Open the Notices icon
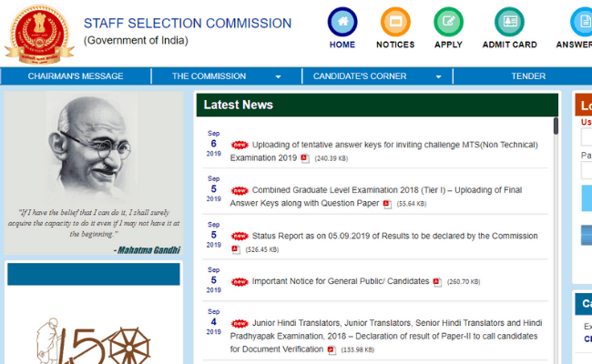Screen dimensions: 592x364 pyautogui.click(x=394, y=23)
